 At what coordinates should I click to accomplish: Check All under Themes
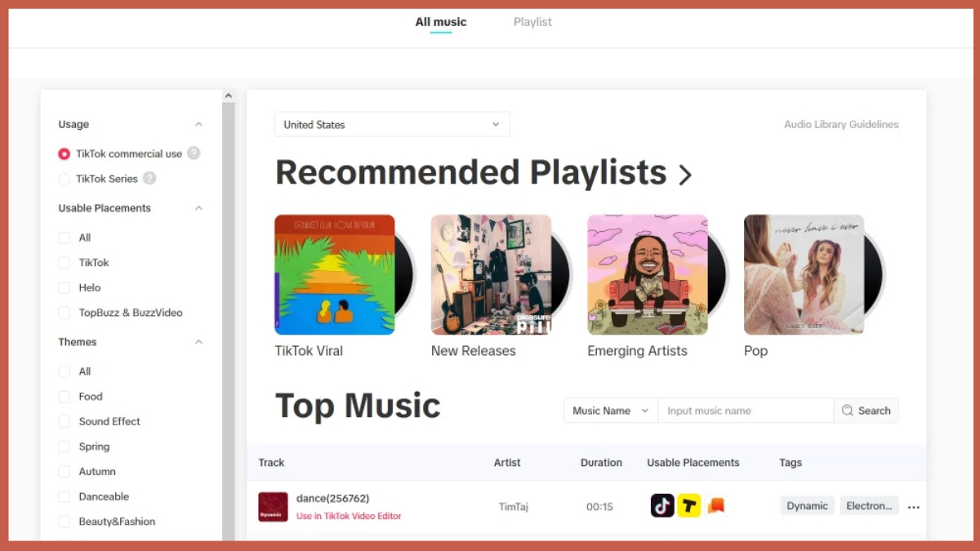65,371
